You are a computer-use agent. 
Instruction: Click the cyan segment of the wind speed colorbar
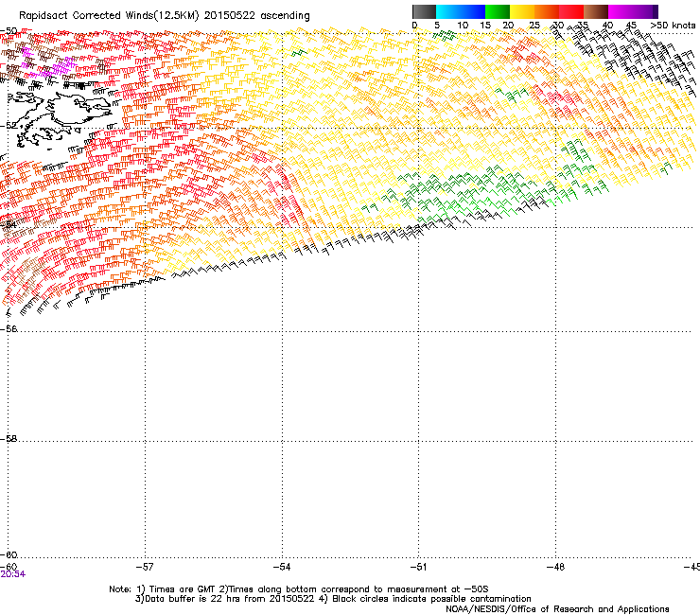coord(448,11)
